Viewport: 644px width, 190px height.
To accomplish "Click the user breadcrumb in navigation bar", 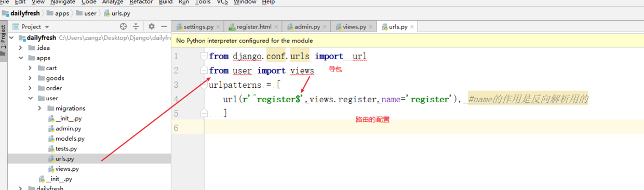I will [86, 13].
